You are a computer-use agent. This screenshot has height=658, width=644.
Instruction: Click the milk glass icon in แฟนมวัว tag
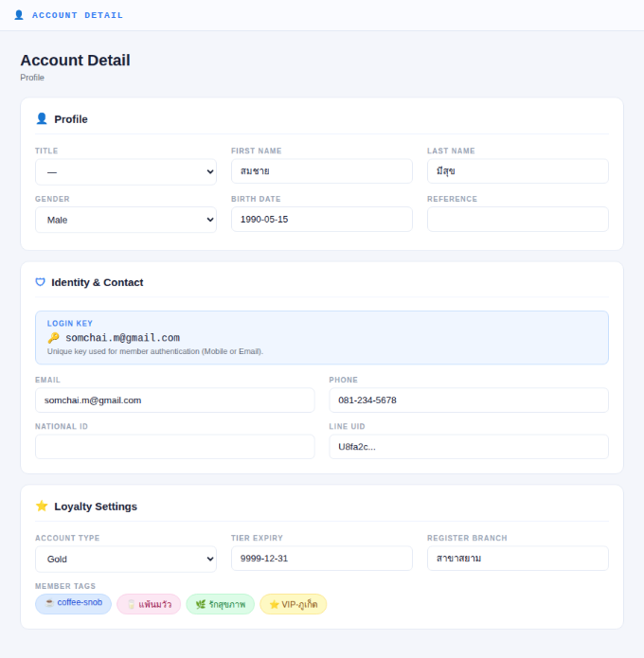pyautogui.click(x=132, y=604)
